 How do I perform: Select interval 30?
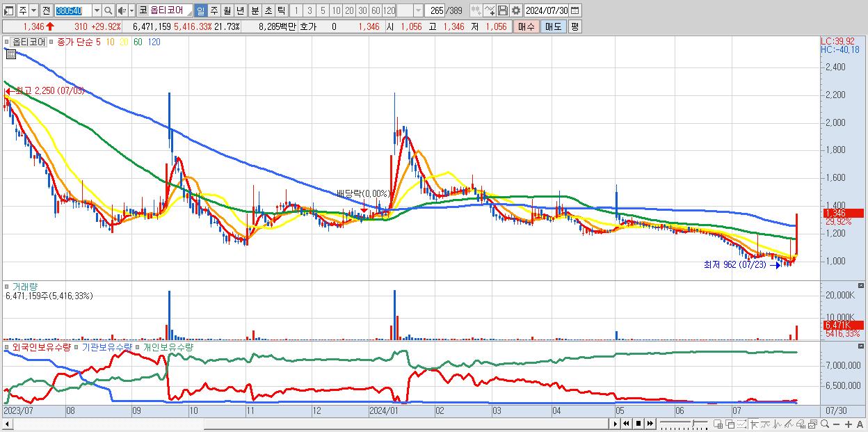pos(362,11)
